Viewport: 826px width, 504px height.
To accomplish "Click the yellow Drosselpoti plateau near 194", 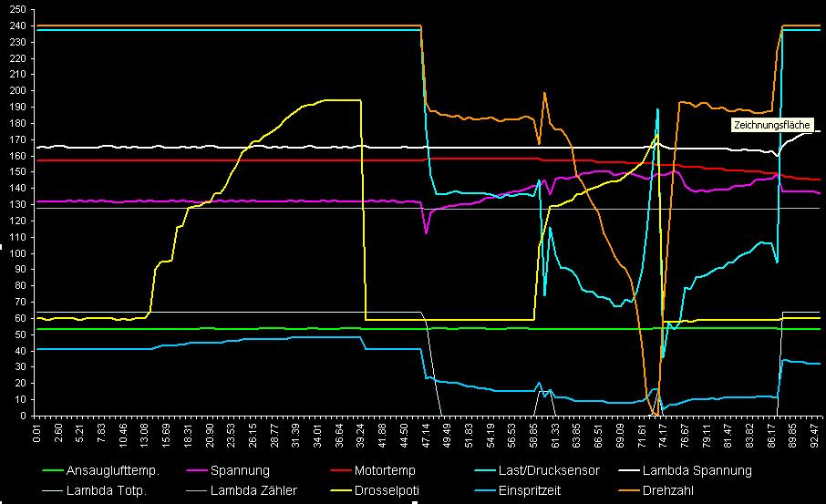I will click(x=337, y=100).
